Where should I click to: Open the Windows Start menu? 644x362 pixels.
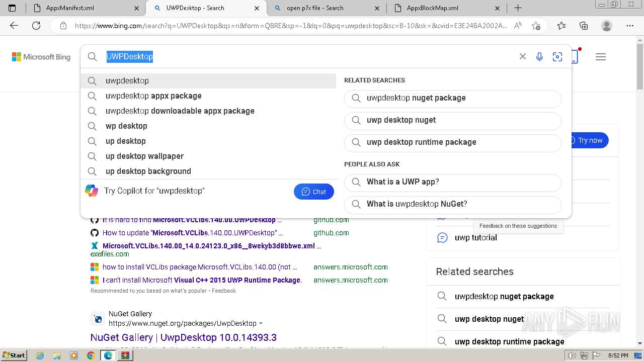coord(14,355)
